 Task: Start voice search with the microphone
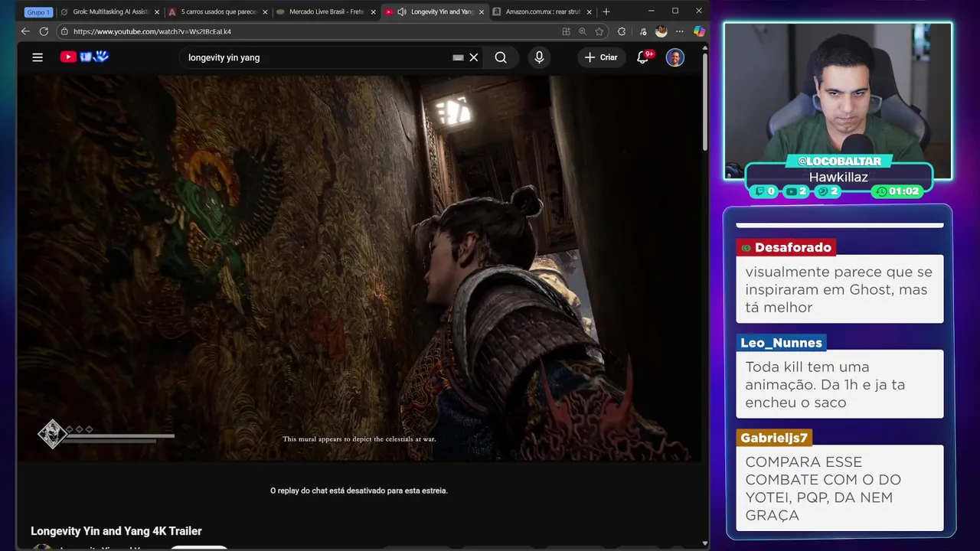coord(539,57)
